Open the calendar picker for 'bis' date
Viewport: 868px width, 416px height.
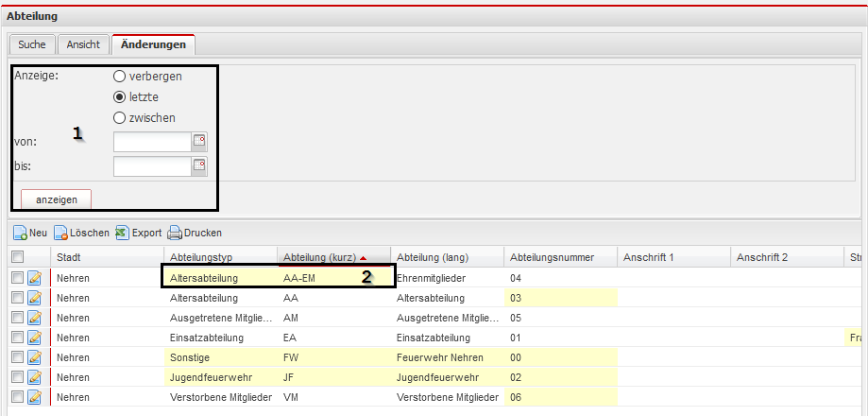coord(199,166)
